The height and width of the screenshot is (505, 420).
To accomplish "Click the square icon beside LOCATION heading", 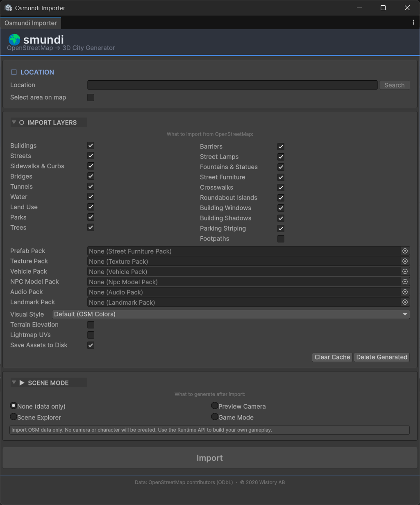I will pos(14,72).
